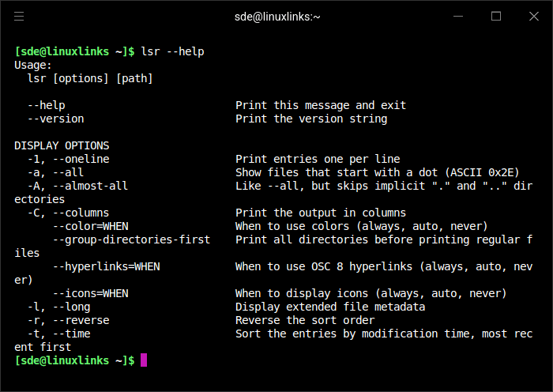Click the '--color=WHEN' option
This screenshot has height=392, width=553.
tap(91, 226)
